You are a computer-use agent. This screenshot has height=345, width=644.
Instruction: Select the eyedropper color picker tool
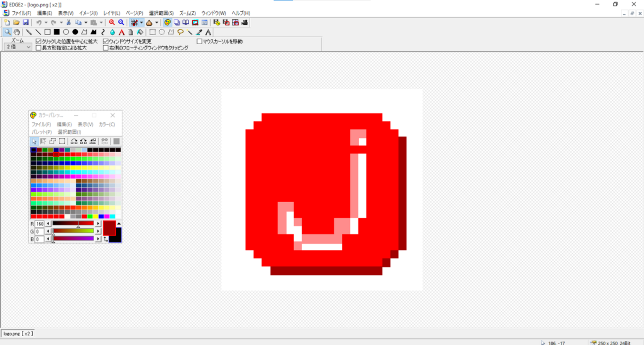[x=199, y=32]
